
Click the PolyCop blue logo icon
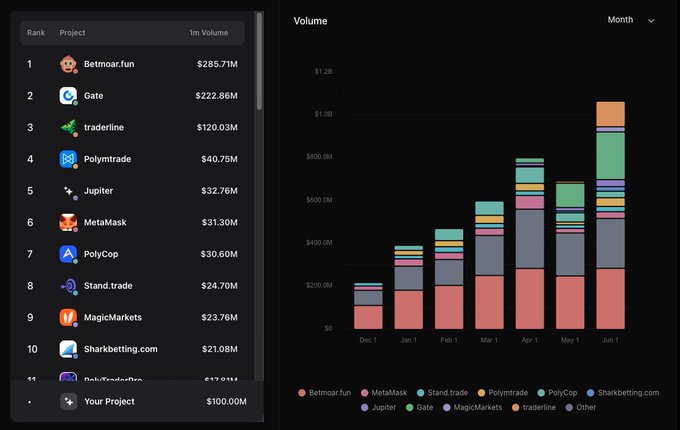coord(68,254)
